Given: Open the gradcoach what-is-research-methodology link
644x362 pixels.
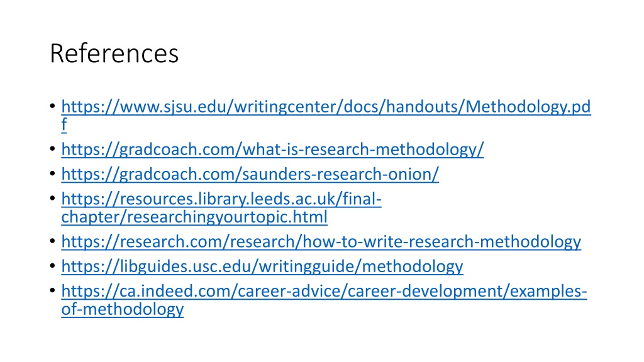Looking at the screenshot, I should (272, 150).
